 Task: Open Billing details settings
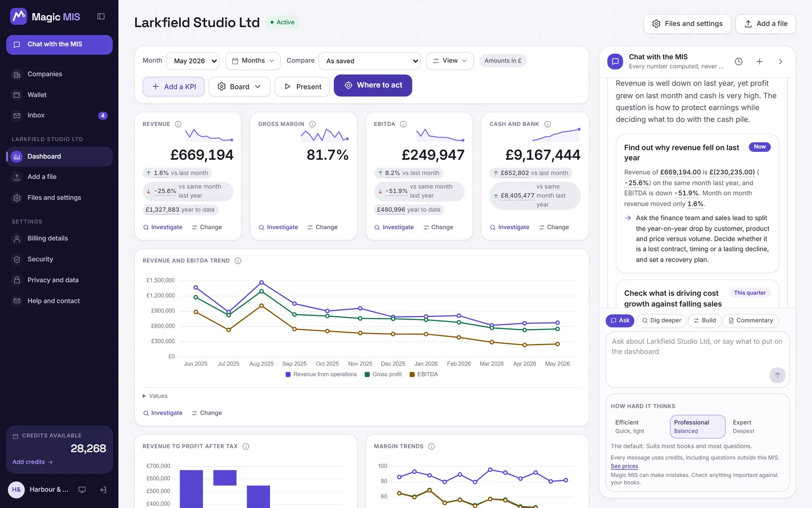(59, 238)
